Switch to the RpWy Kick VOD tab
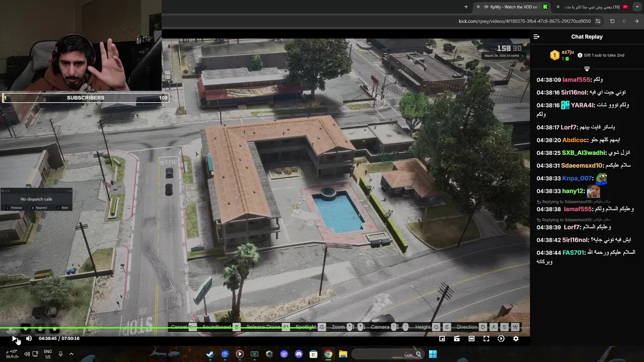644x362 pixels. pyautogui.click(x=513, y=7)
